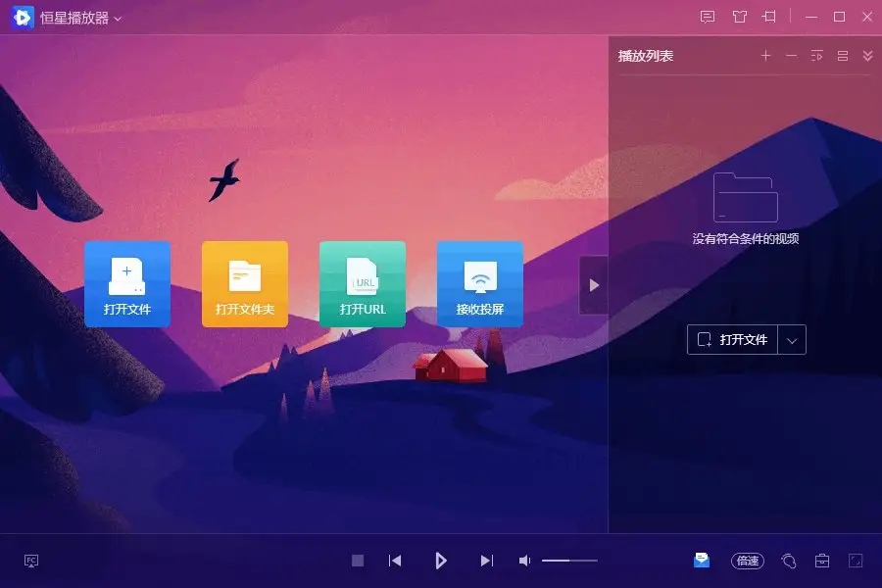
Task: Toggle playlist play-order mode icon
Action: click(816, 56)
